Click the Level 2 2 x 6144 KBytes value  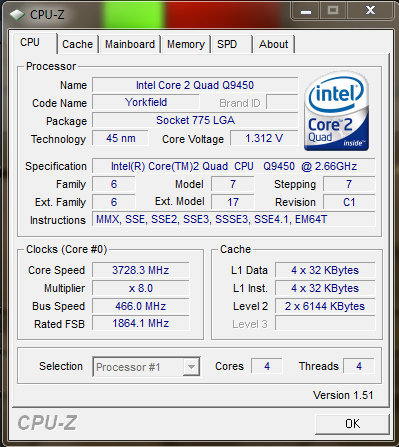pos(325,306)
